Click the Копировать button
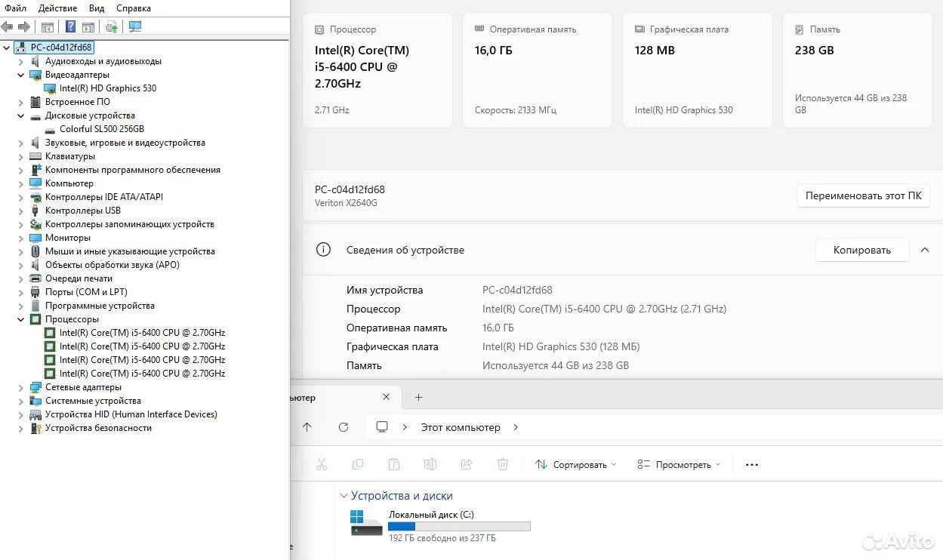 tap(861, 250)
